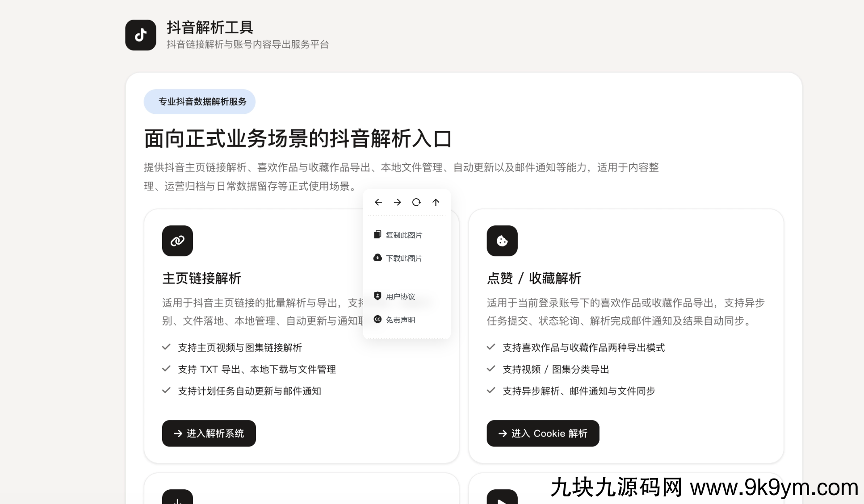Click the CC icon beside 免责声明
This screenshot has height=504, width=864.
[377, 319]
